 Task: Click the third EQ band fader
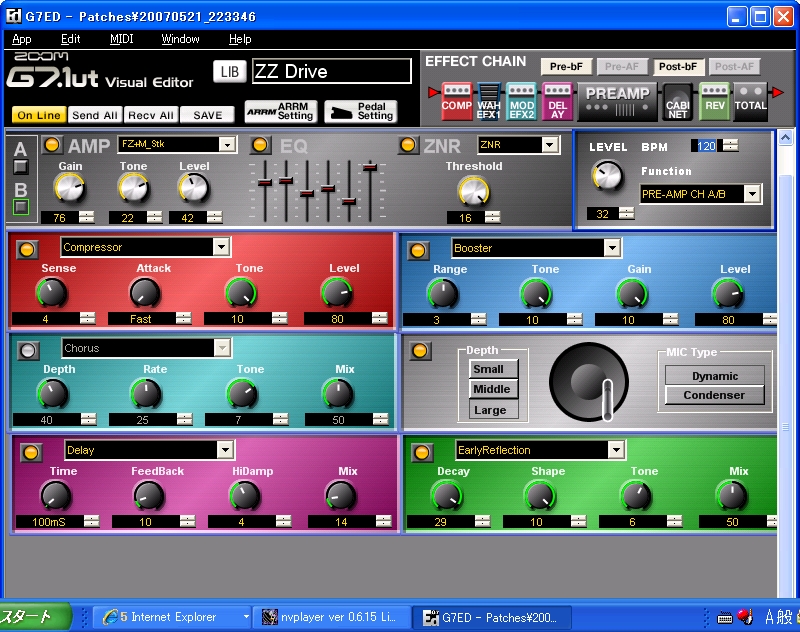click(x=307, y=193)
